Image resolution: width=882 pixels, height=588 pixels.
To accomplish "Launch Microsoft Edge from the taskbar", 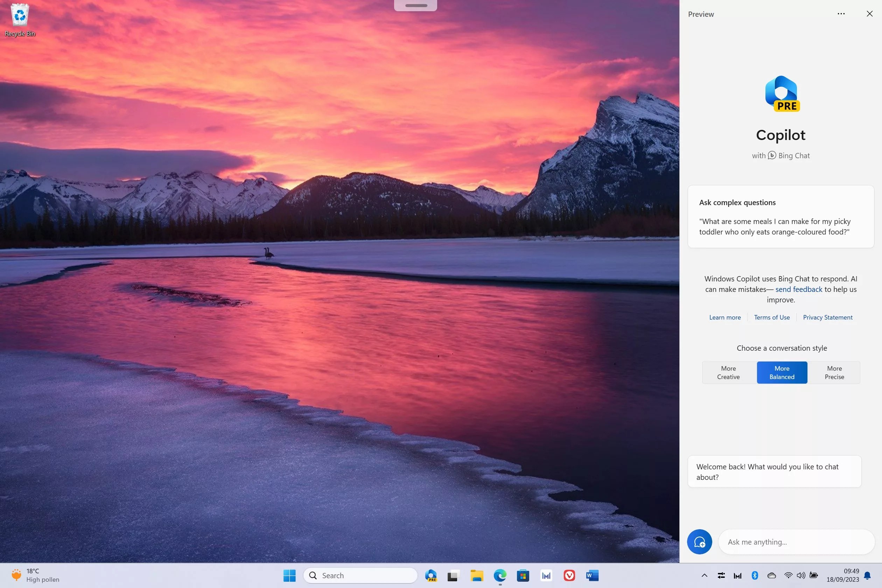I will pos(500,575).
